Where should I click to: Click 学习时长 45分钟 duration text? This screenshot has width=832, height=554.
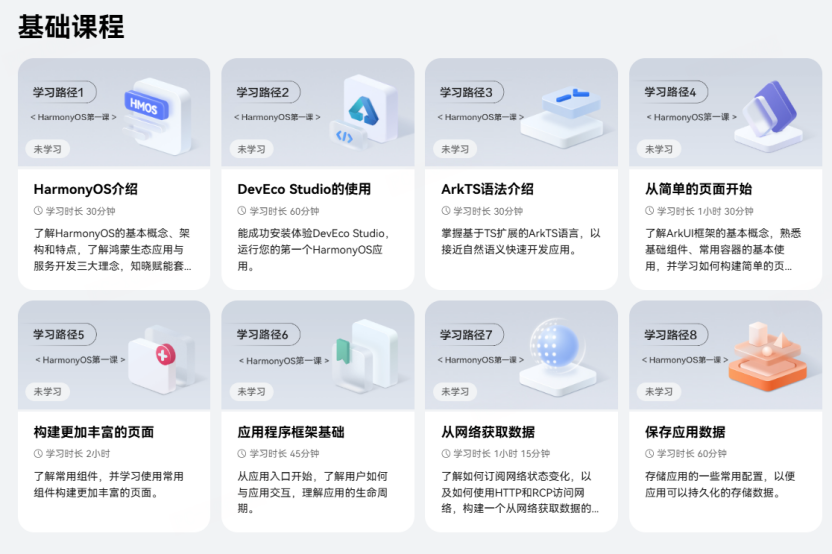pyautogui.click(x=284, y=453)
